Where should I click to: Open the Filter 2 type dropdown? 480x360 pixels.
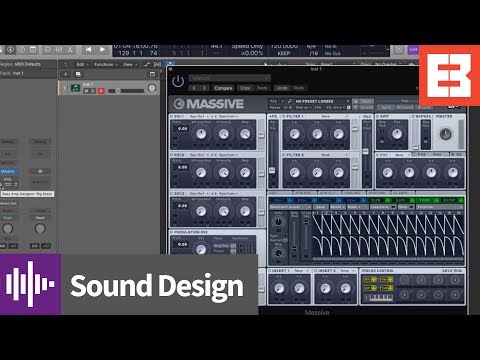pos(327,155)
